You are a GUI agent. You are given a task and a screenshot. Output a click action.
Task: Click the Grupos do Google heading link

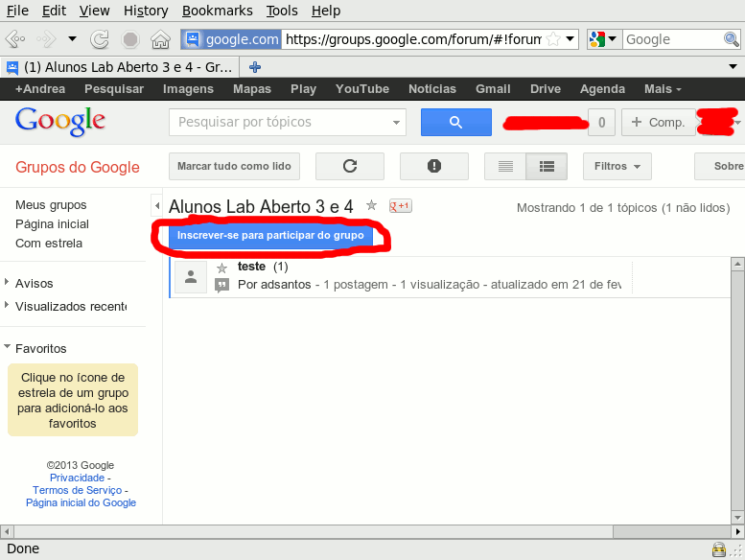78,167
